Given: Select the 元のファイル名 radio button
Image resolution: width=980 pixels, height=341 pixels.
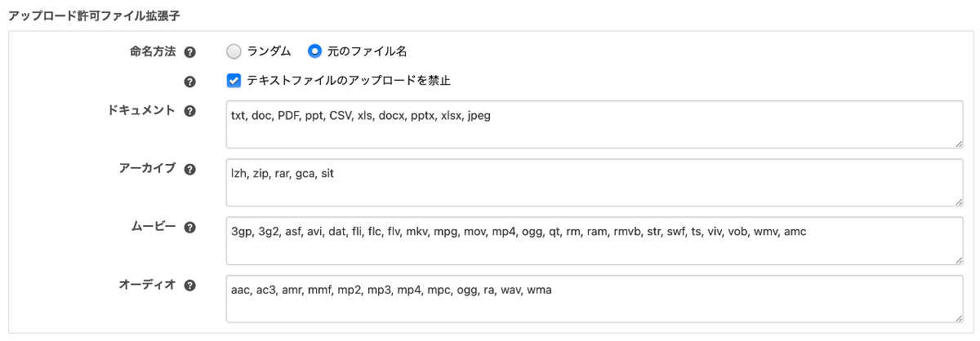Looking at the screenshot, I should pos(314,51).
